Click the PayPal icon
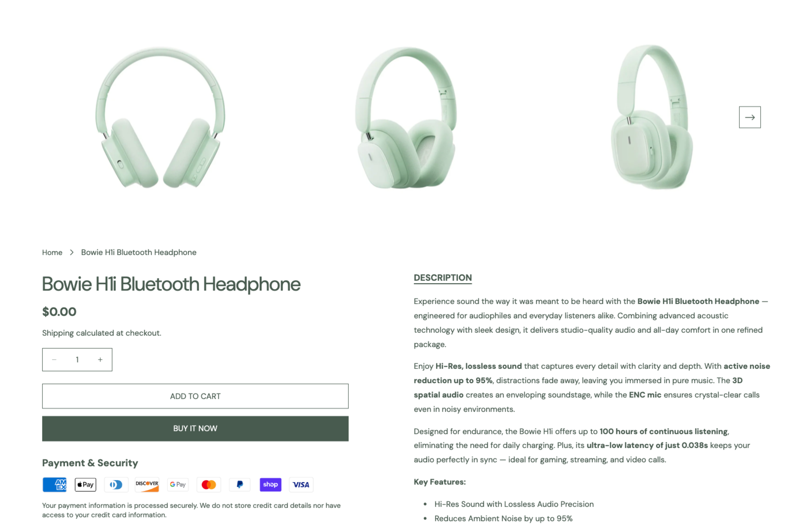The image size is (812, 526). [239, 484]
